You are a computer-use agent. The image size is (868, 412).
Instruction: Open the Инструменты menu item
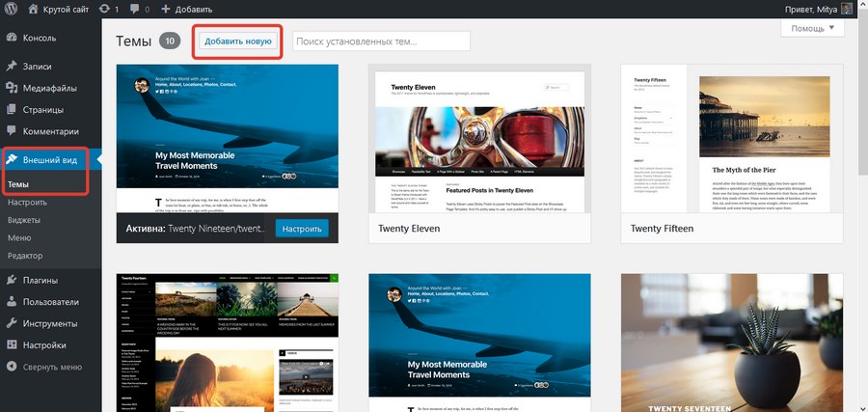coord(51,323)
